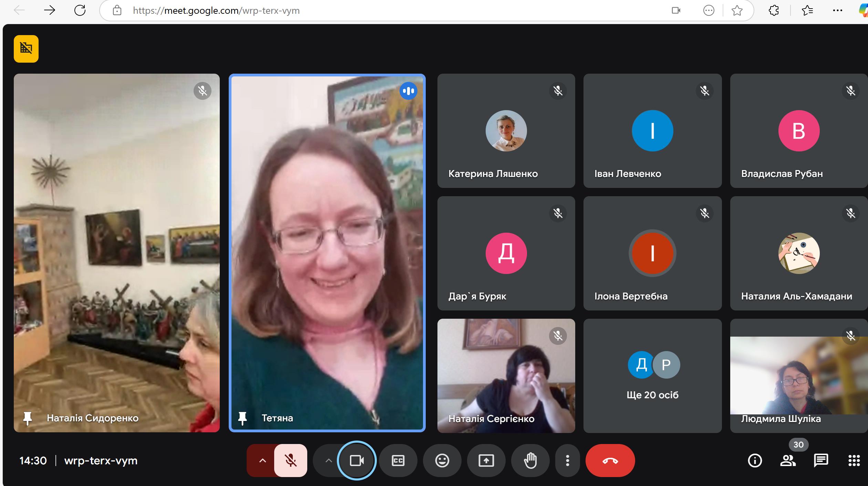Click muted mic icon on Людмила Шуліка tile

coord(851,336)
